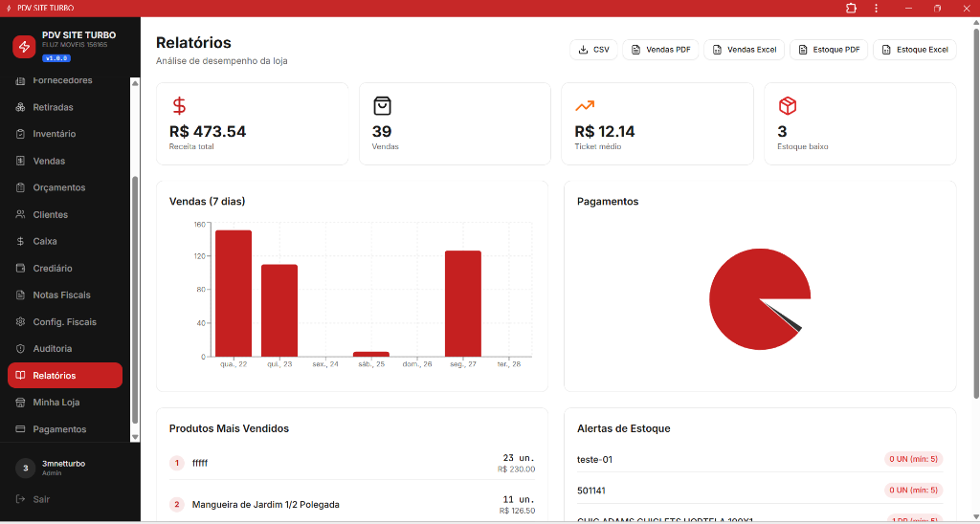This screenshot has width=980, height=524.
Task: Click the Sair logout arrow icon
Action: (20, 500)
